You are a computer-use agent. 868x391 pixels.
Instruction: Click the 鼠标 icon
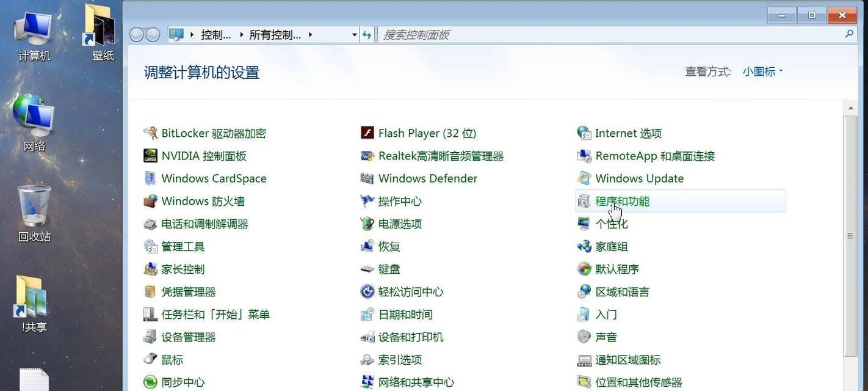tap(150, 359)
